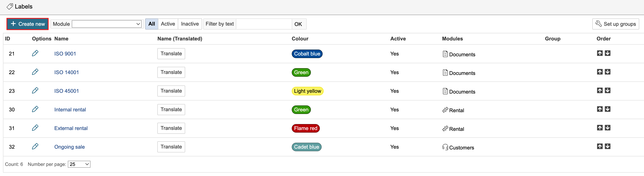Show only Active labels

pyautogui.click(x=168, y=24)
